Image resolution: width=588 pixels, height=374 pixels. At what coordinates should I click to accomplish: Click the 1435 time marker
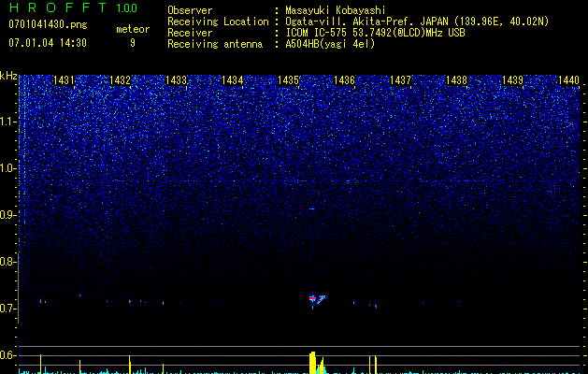(288, 80)
